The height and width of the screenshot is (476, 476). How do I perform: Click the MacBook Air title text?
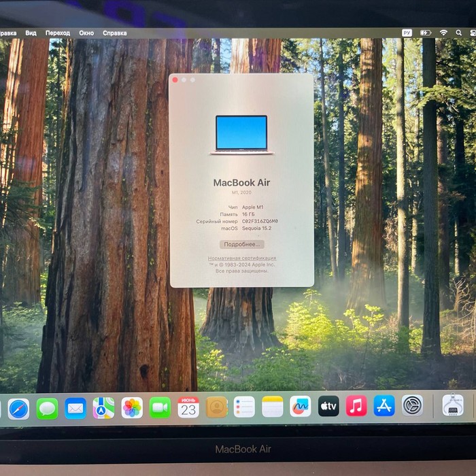pos(241,182)
